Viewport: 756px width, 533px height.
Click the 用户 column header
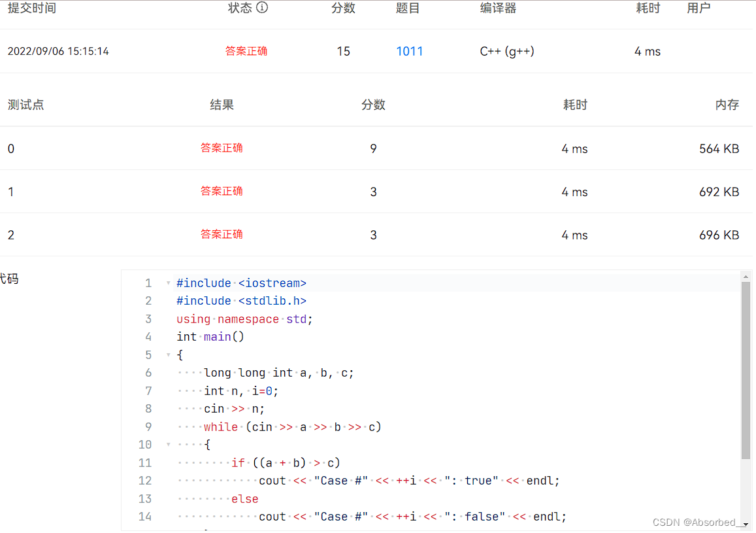tap(698, 8)
